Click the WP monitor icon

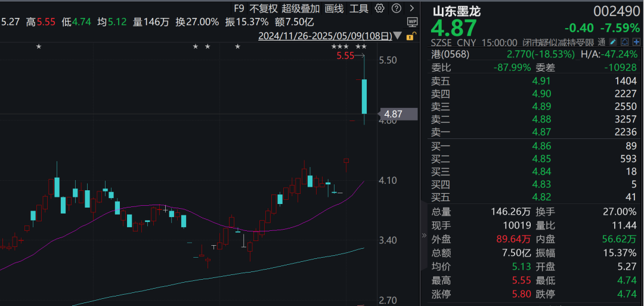(412, 21)
